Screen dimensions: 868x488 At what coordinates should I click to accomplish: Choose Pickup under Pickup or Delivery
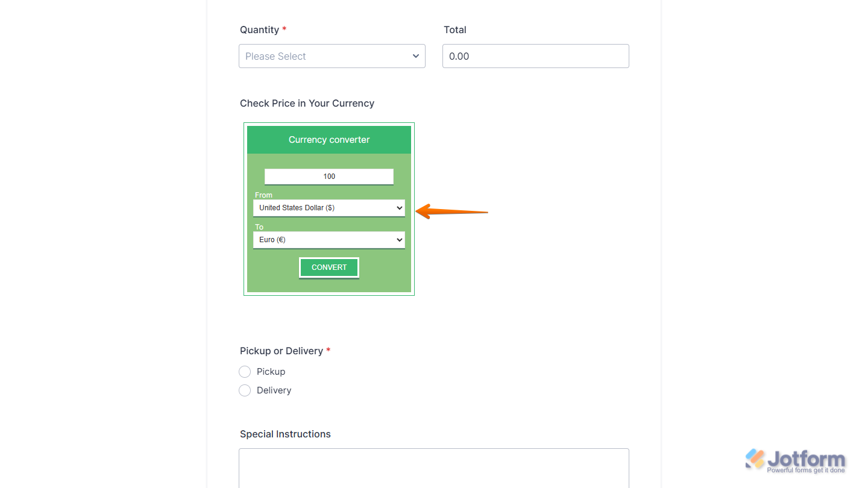(245, 372)
